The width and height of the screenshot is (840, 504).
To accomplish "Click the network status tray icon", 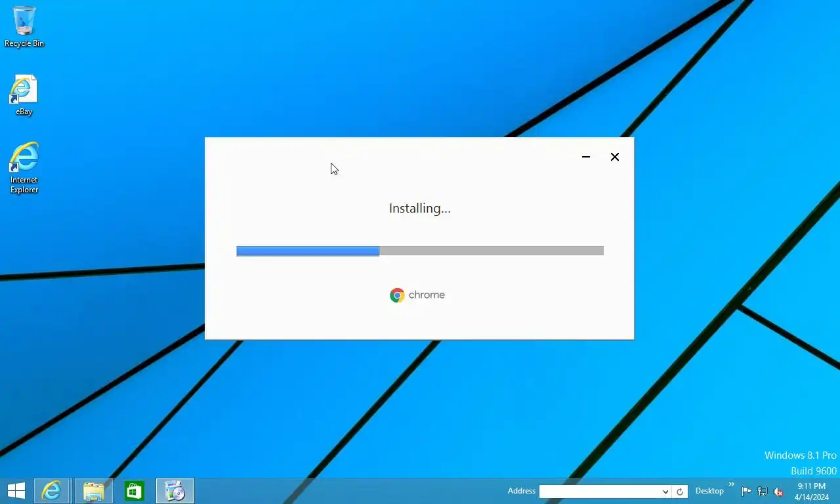I will (x=763, y=492).
